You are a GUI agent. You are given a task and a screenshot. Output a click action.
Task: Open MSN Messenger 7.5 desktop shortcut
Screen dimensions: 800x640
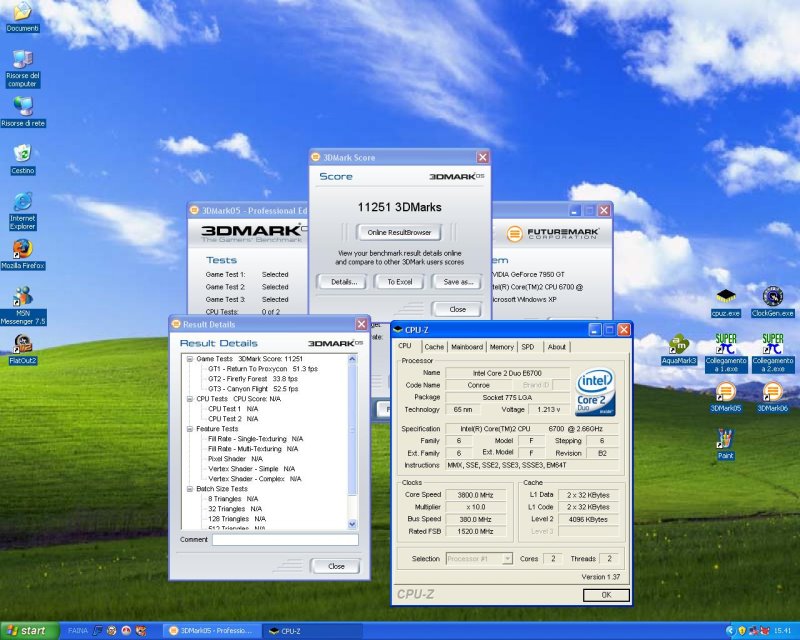tap(23, 305)
